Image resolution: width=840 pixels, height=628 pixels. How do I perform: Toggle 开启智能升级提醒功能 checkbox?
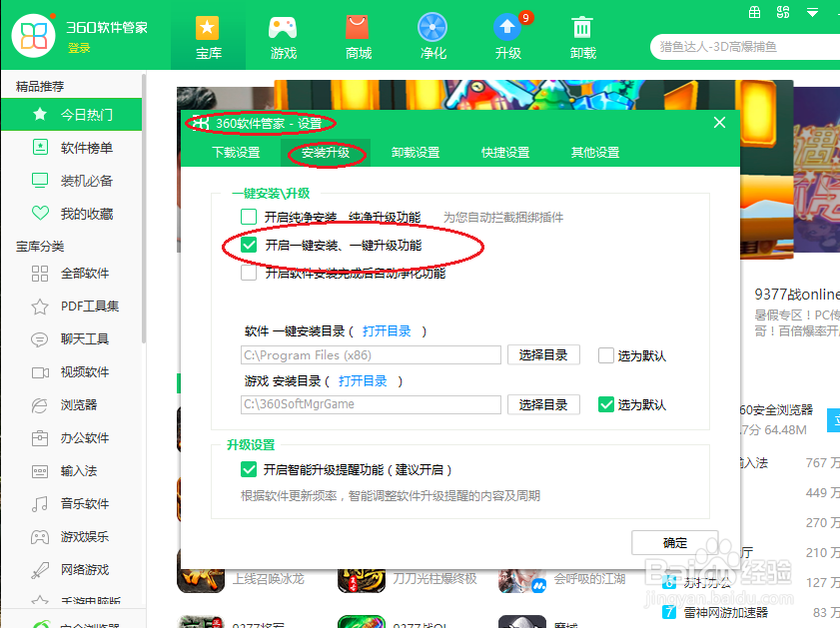[x=249, y=469]
